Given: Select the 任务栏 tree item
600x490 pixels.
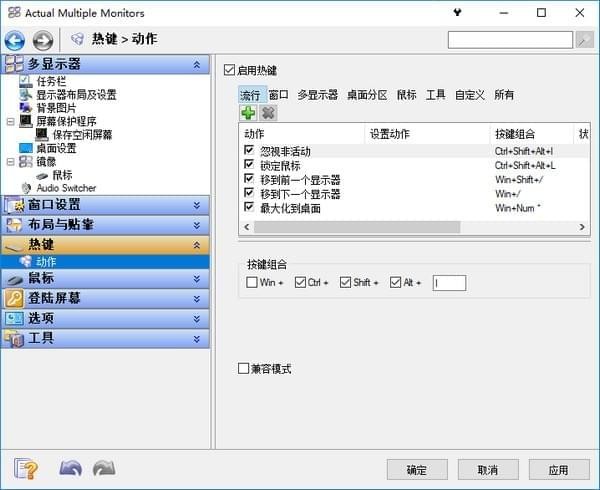Looking at the screenshot, I should pos(51,81).
